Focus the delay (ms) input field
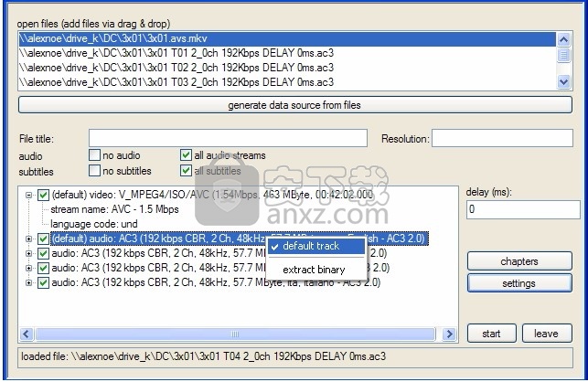 click(523, 209)
